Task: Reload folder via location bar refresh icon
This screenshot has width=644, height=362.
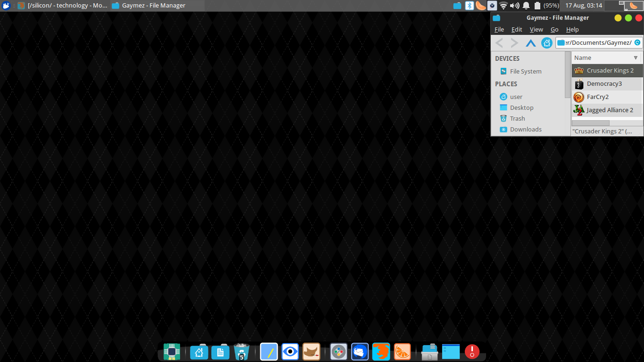Action: tap(637, 43)
